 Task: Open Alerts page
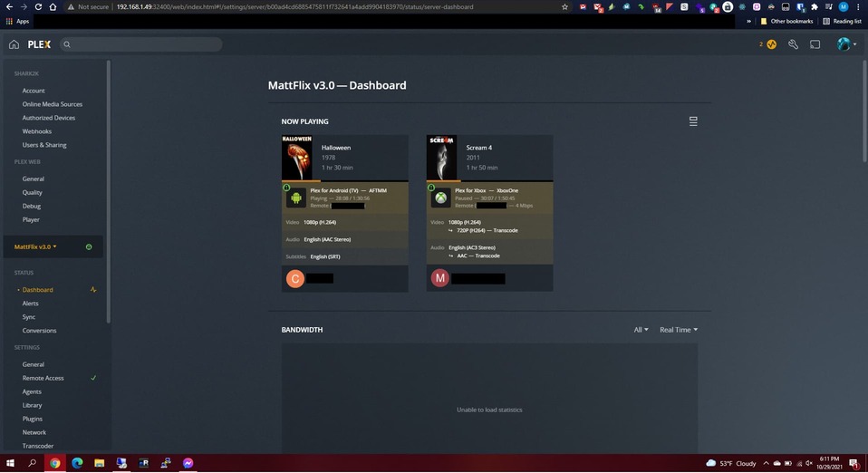[x=31, y=304]
